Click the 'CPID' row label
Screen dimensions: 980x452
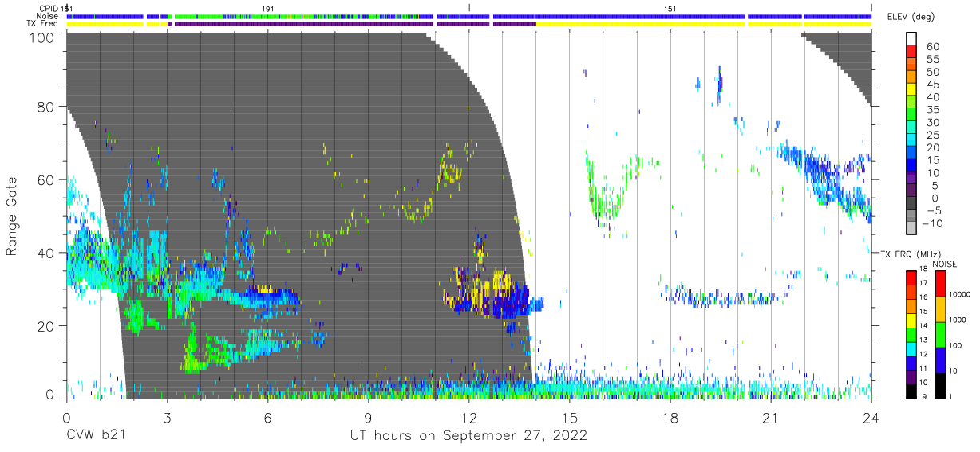(x=49, y=8)
